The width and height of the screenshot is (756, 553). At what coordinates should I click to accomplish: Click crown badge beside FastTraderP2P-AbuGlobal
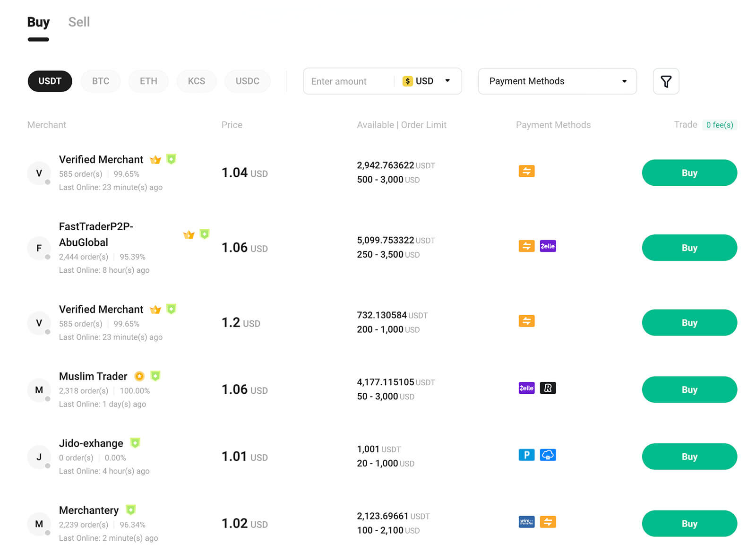189,235
